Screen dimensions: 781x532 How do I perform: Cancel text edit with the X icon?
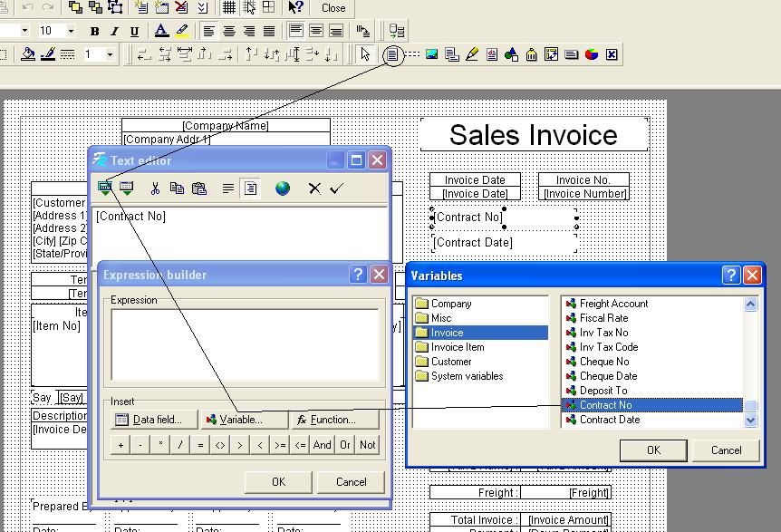click(x=314, y=189)
